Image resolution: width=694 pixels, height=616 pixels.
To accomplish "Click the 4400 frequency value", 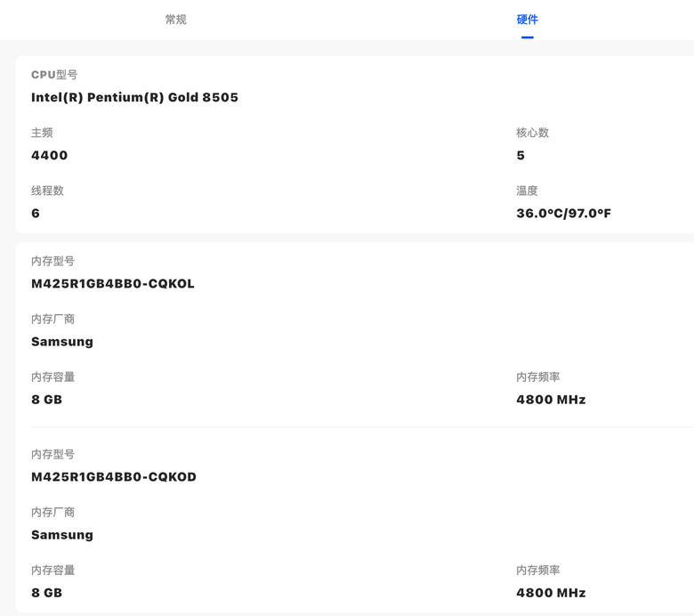I will pyautogui.click(x=50, y=156).
